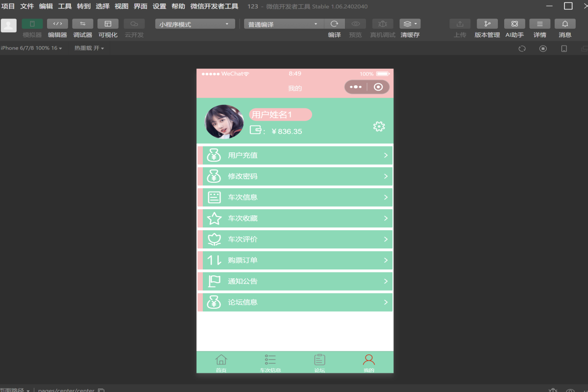Open the 调试器 debugger panel icon
Screen dimensions: 588x392
pyautogui.click(x=82, y=23)
